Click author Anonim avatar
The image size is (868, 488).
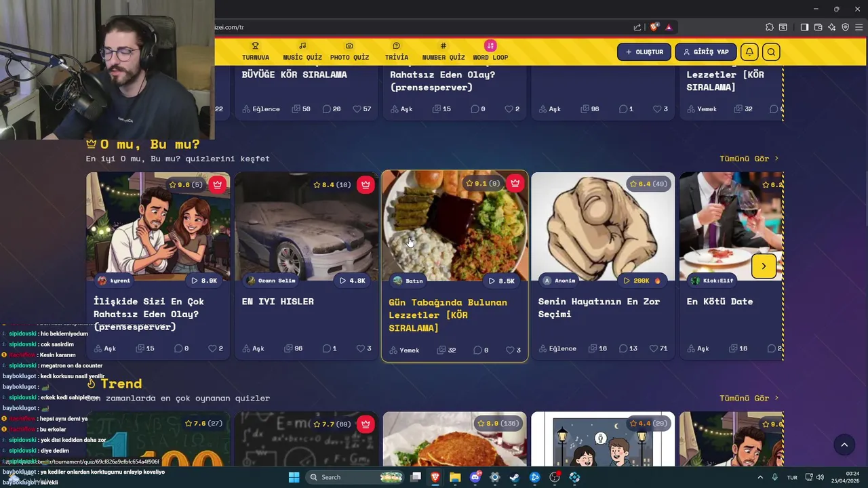point(547,281)
